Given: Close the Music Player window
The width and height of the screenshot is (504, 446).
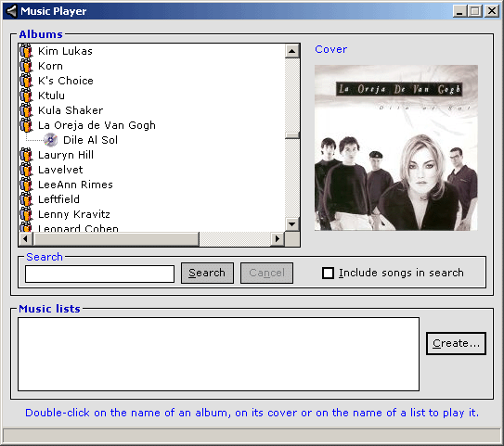Looking at the screenshot, I should point(492,11).
